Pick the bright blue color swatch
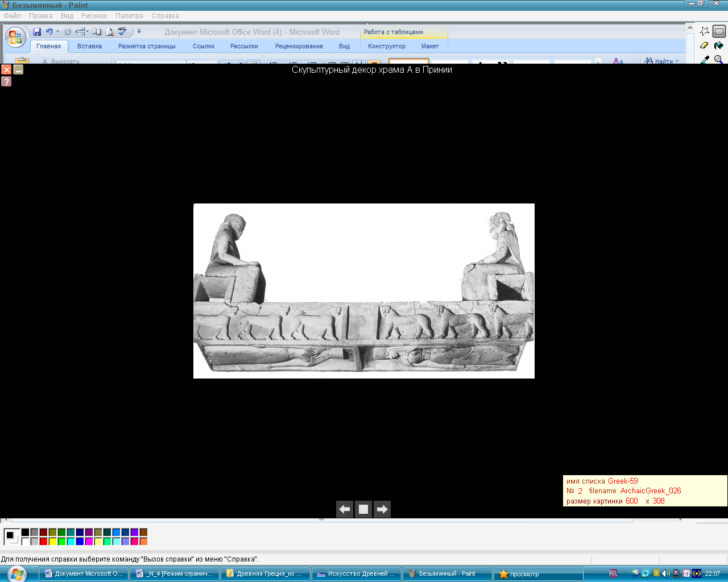Viewport: 728px width, 582px height. pyautogui.click(x=80, y=542)
